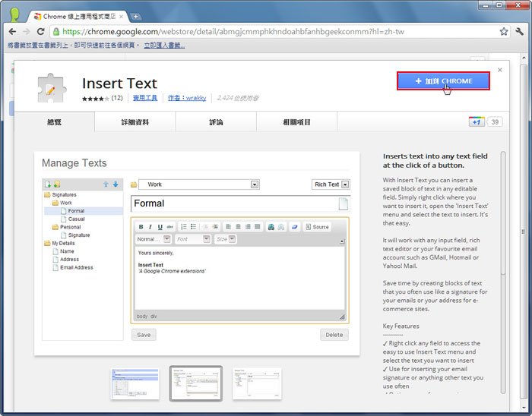Switch to the details tab
The width and height of the screenshot is (532, 416).
[135, 122]
